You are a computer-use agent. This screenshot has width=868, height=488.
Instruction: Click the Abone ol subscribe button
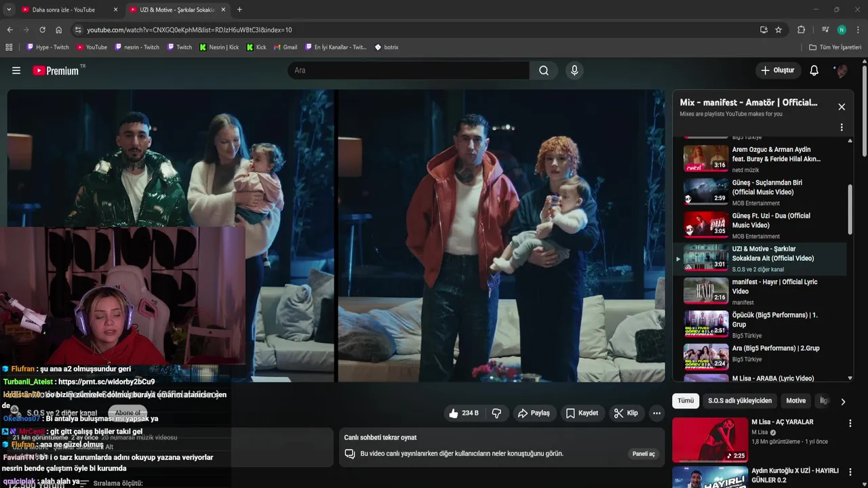127,413
